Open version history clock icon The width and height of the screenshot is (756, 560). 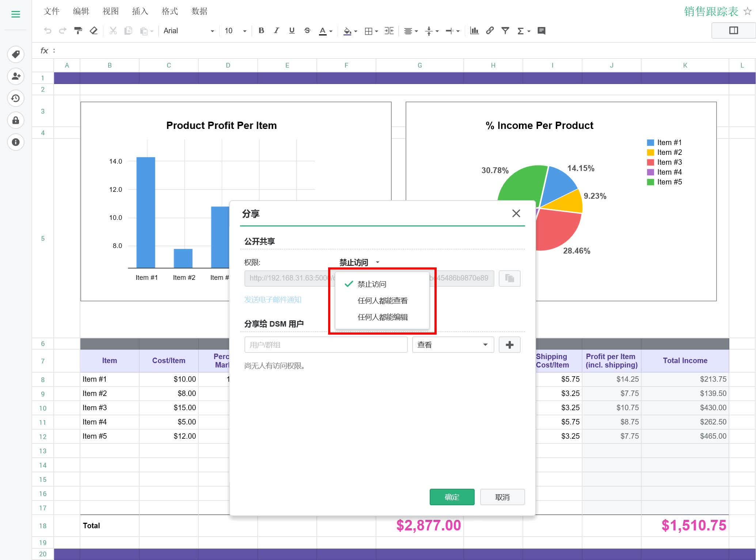(16, 98)
